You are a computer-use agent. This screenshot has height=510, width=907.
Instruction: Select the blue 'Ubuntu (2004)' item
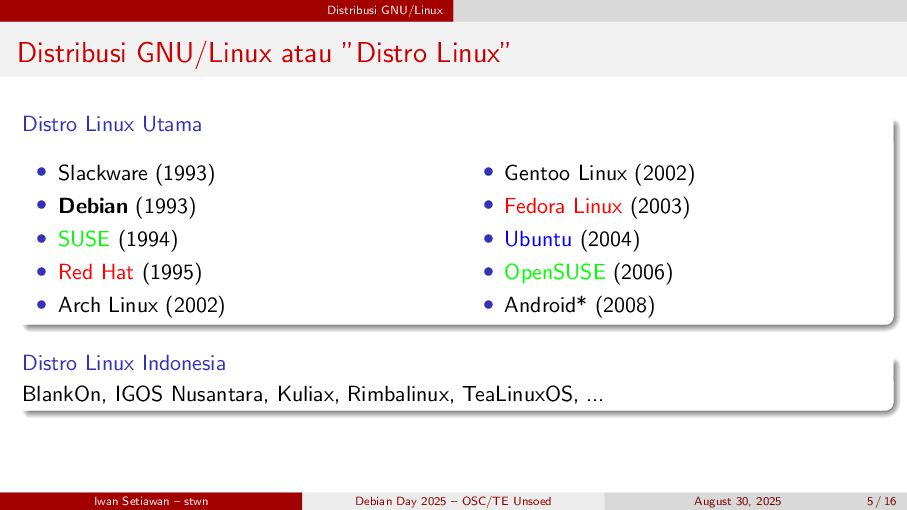click(x=572, y=239)
